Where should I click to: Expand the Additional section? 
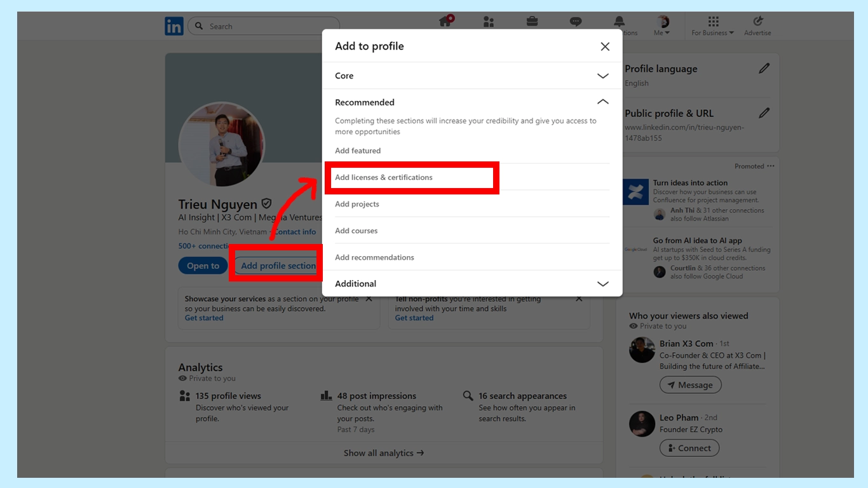pyautogui.click(x=602, y=283)
